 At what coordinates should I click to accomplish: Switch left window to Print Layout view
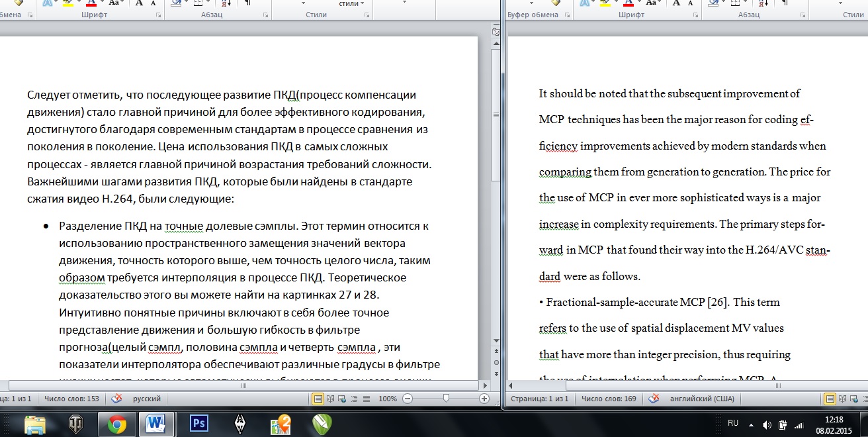point(318,399)
